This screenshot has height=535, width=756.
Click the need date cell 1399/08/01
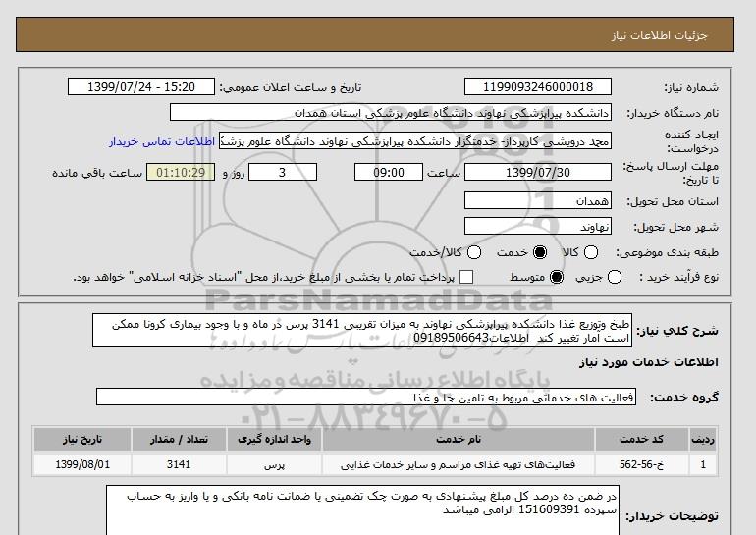82,464
